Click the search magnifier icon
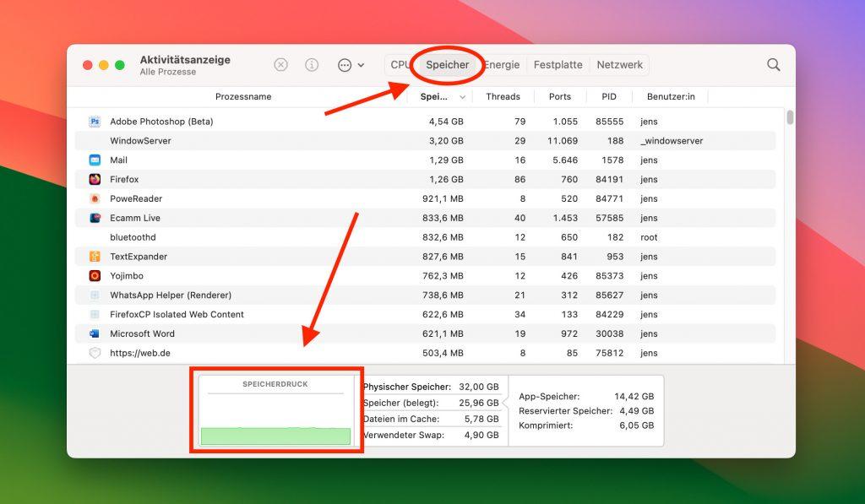Screen dimensions: 865x504 774,64
